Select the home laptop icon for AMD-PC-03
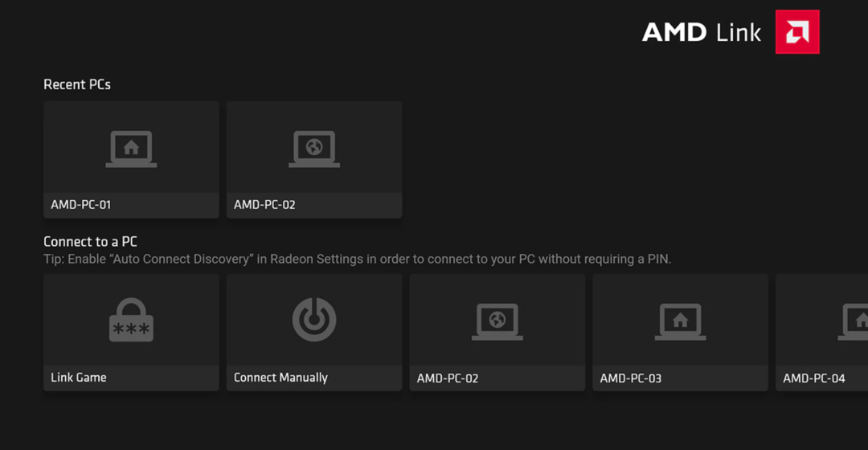The image size is (868, 450). [x=681, y=321]
